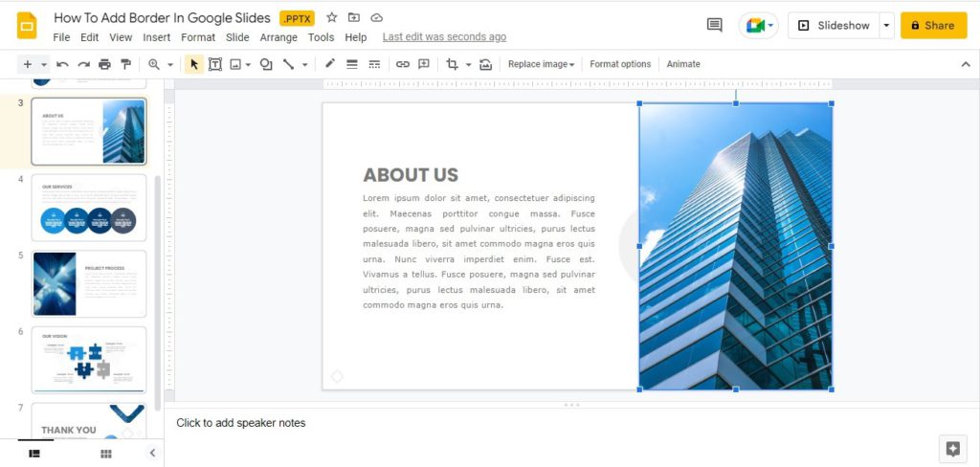The image size is (980, 467).
Task: Add a comment from the toolbar
Action: tap(424, 64)
